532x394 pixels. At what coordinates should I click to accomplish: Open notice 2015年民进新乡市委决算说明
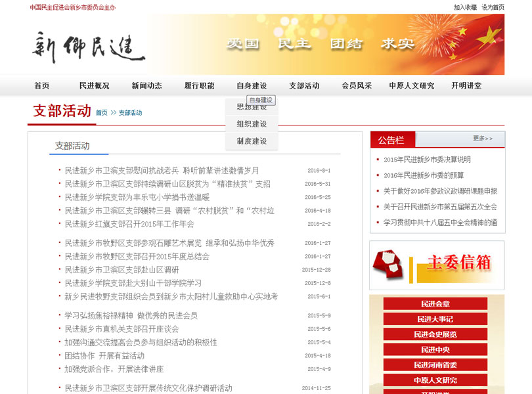click(x=427, y=160)
